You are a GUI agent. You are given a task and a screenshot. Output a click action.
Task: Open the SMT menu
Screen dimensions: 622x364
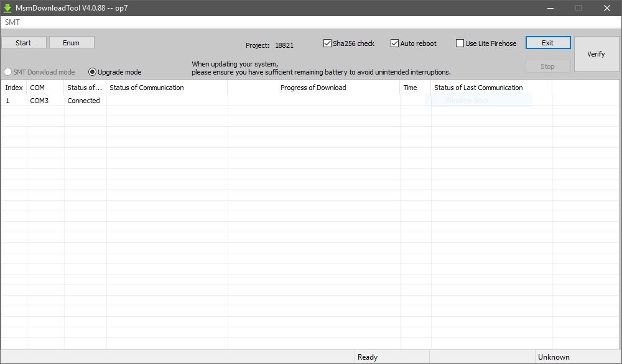(x=12, y=22)
